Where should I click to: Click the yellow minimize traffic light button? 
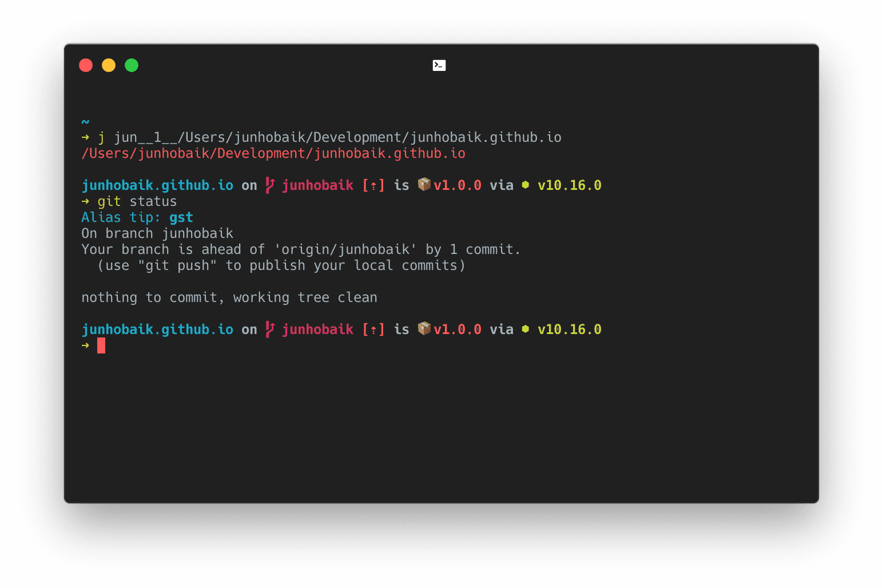[109, 65]
